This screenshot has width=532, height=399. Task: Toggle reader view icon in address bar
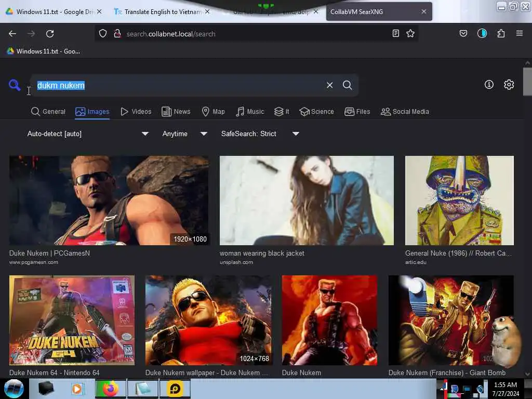coord(395,33)
